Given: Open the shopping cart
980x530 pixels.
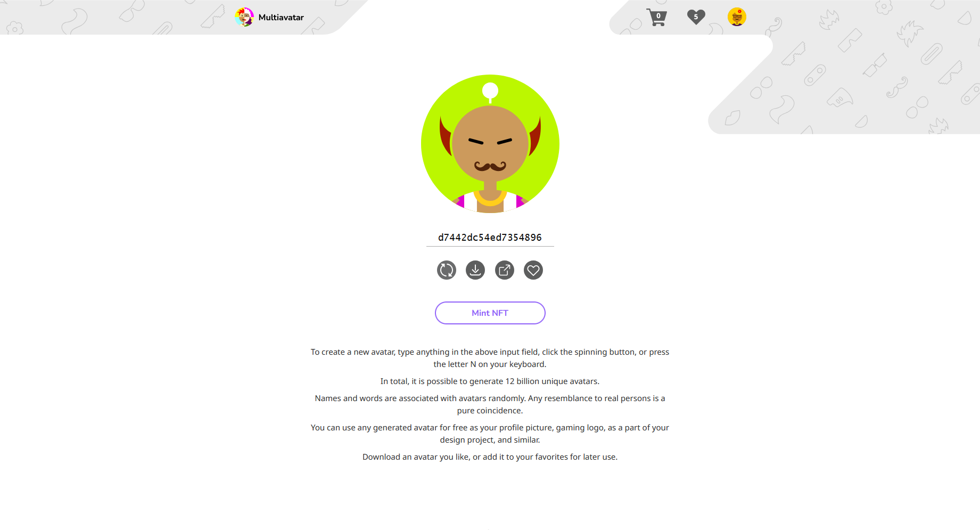Looking at the screenshot, I should coord(656,17).
